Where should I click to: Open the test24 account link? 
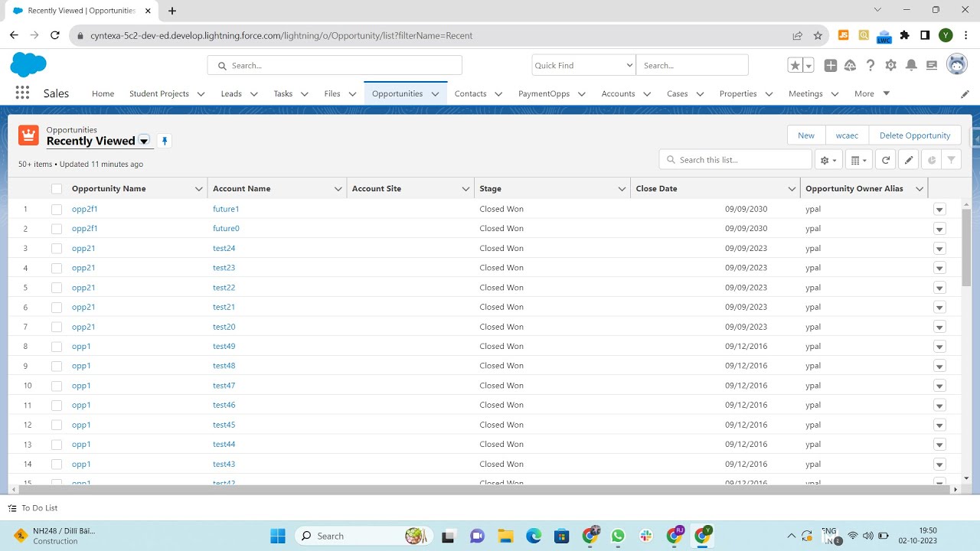pos(224,248)
